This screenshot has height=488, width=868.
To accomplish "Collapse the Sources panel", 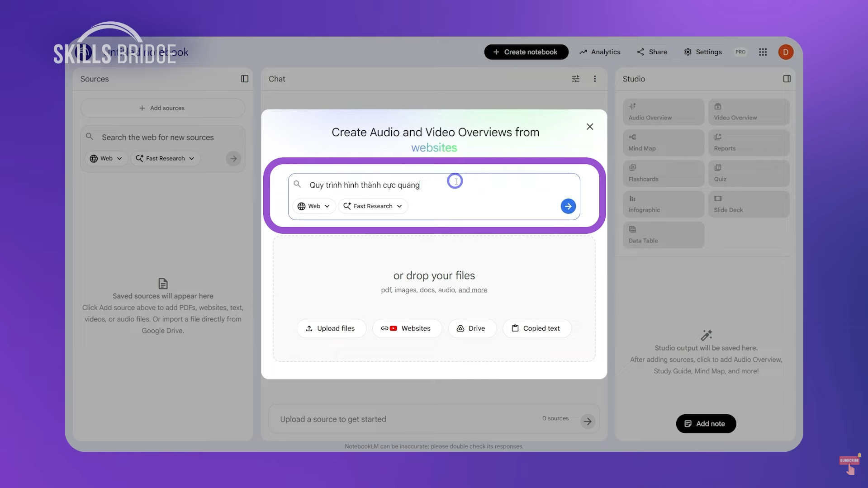I will (245, 79).
